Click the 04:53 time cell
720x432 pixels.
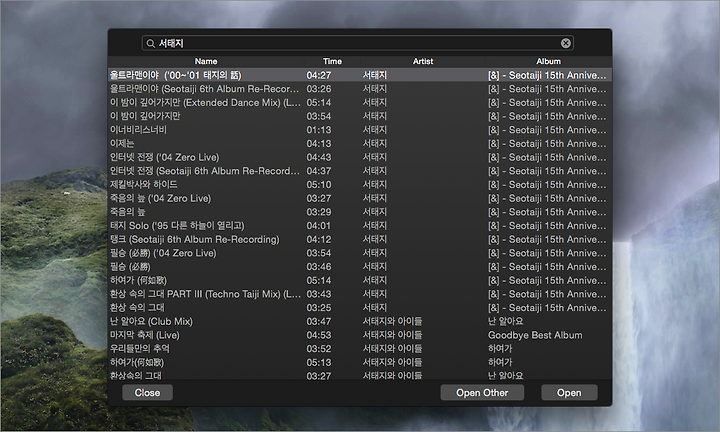[x=319, y=335]
